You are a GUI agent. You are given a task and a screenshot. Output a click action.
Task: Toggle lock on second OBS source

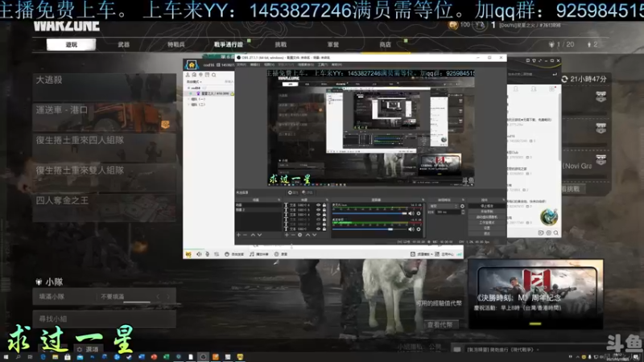[324, 210]
